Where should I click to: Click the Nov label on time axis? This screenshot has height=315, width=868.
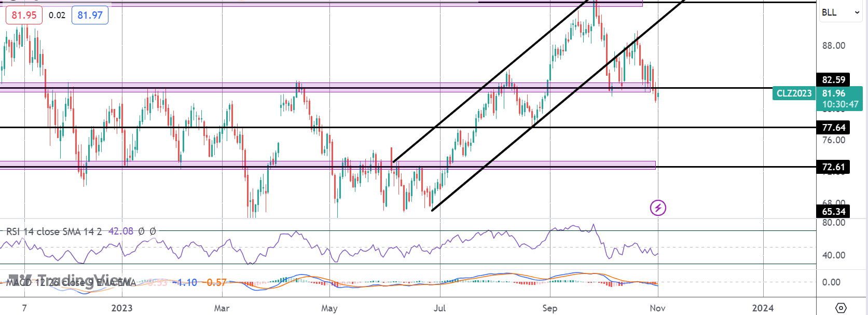[657, 308]
